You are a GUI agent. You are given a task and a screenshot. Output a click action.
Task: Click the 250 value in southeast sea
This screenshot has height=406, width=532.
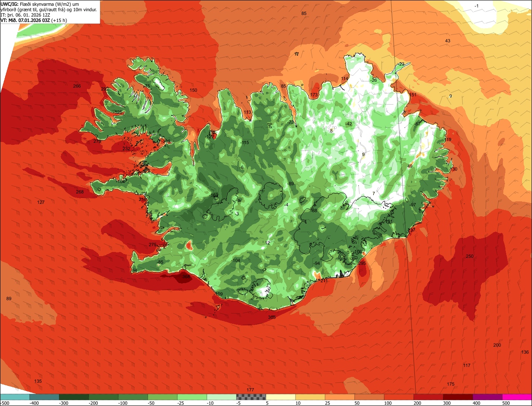point(470,256)
